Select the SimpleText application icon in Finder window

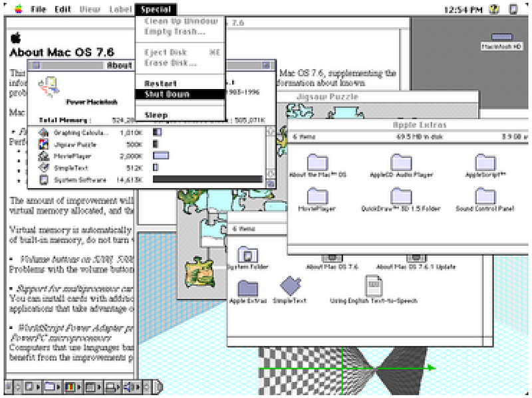coord(291,286)
